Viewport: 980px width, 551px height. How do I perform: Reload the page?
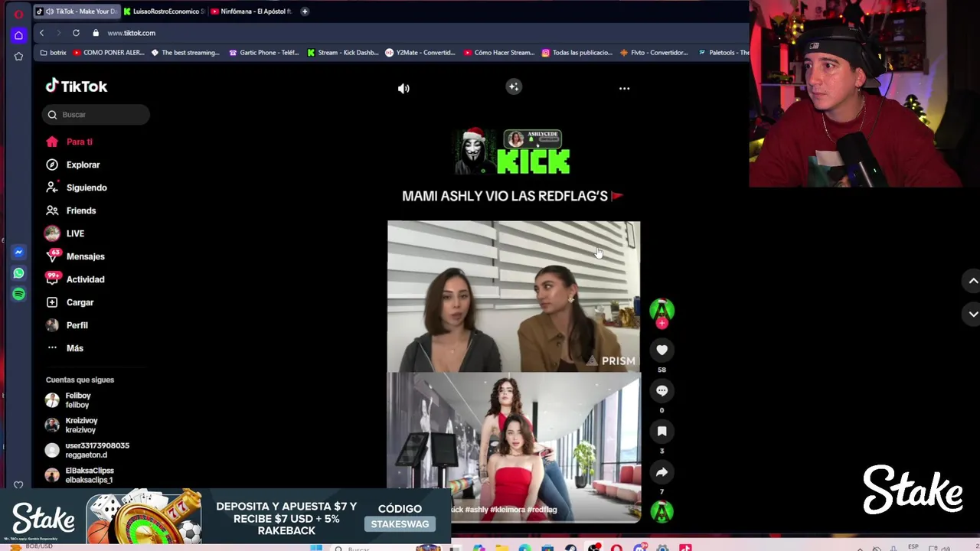tap(76, 33)
